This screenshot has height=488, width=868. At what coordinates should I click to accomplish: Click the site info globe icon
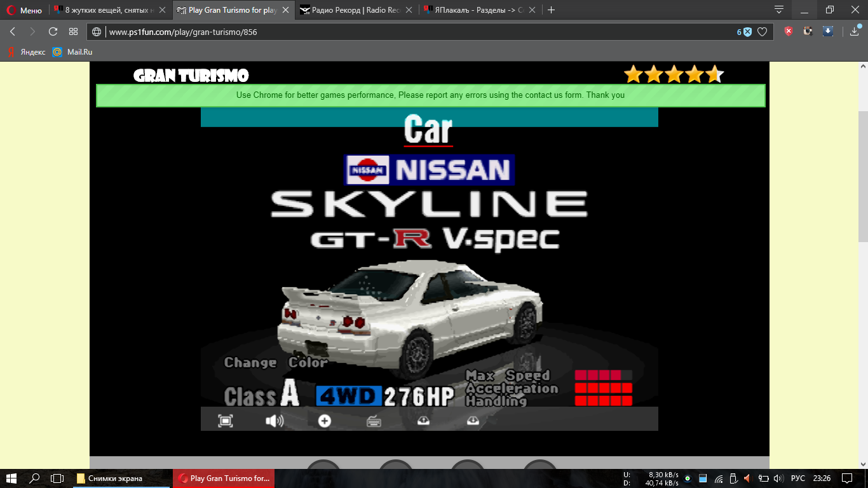[97, 32]
